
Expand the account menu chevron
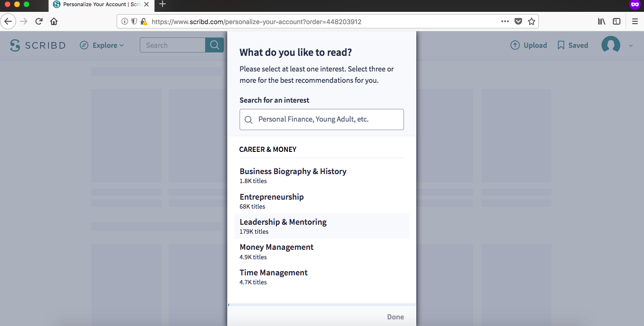coord(630,46)
